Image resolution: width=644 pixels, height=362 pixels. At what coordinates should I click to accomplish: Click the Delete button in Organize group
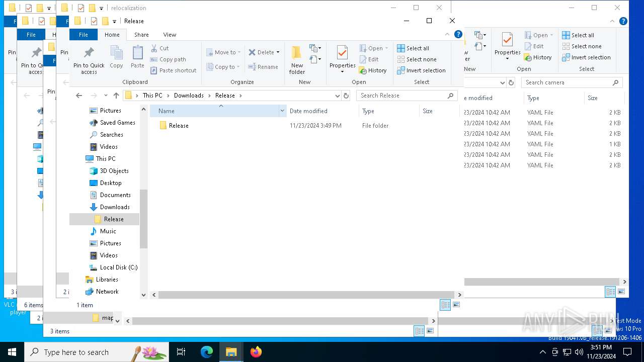tap(264, 52)
